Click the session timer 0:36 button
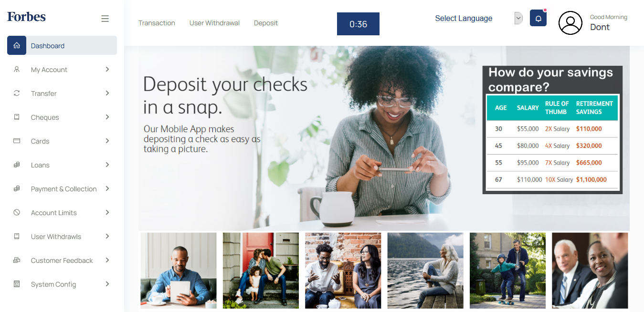644x312 pixels. pos(358,24)
